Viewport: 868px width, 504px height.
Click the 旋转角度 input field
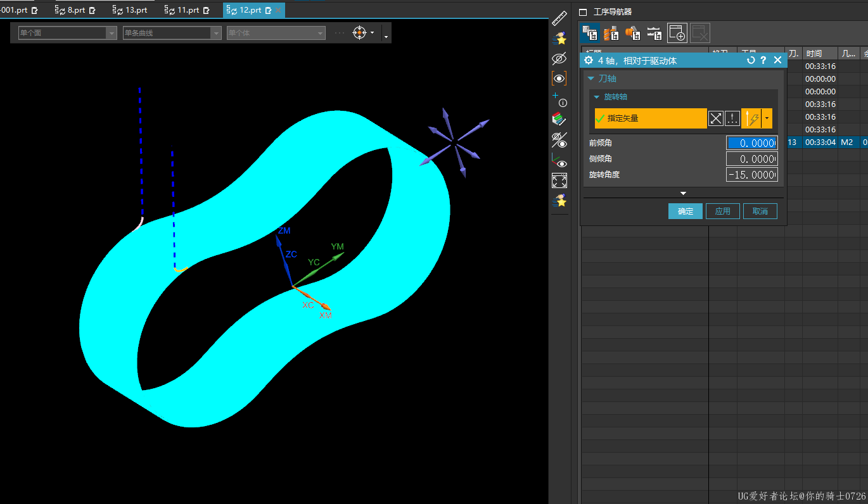(x=751, y=175)
